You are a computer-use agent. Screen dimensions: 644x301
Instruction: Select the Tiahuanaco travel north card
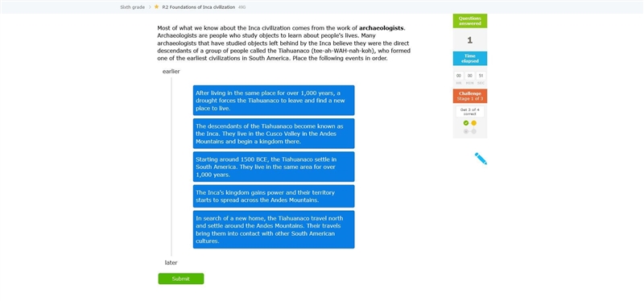tap(274, 229)
